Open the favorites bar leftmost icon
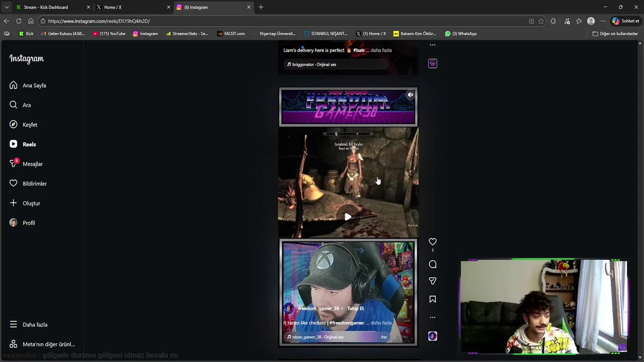This screenshot has height=362, width=644. coord(7,34)
